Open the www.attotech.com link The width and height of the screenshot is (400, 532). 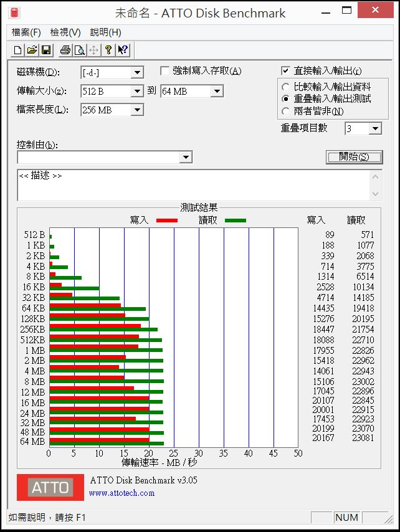tap(121, 493)
